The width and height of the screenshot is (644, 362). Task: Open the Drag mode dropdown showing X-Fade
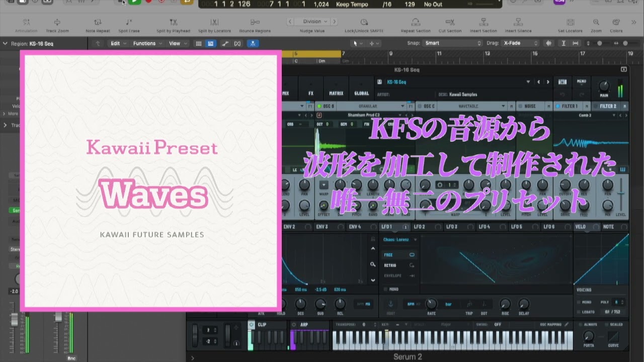coord(520,43)
